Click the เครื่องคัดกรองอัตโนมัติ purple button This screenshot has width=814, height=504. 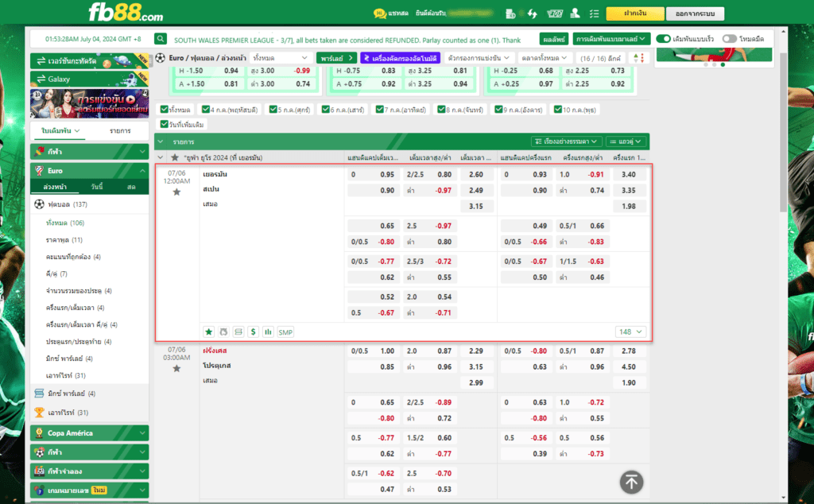tap(401, 58)
